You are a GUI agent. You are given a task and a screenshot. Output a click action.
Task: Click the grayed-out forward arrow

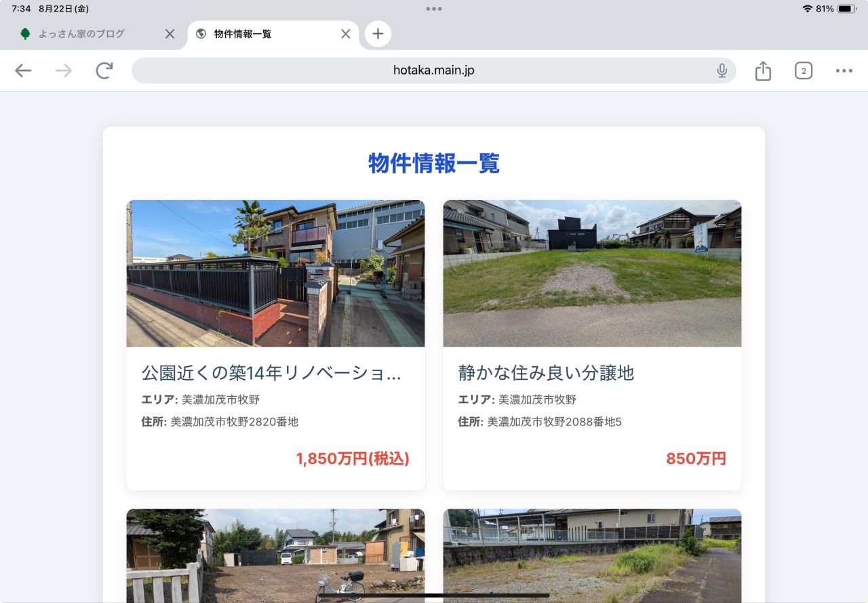click(63, 71)
